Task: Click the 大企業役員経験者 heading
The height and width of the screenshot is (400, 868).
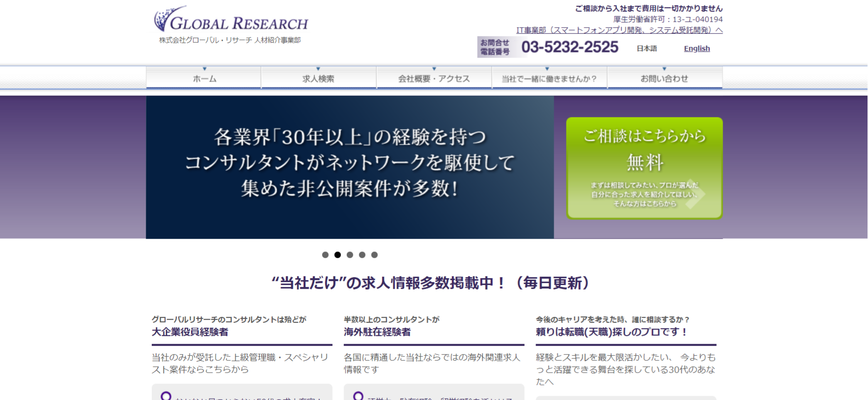Action: [x=190, y=332]
